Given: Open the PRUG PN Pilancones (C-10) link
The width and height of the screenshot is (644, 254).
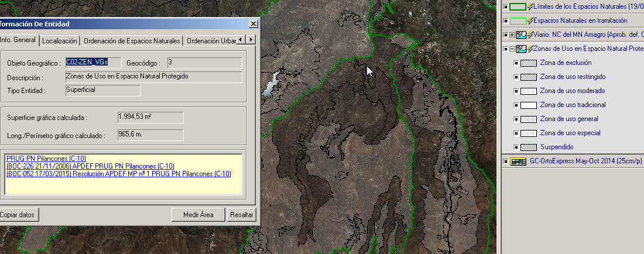Looking at the screenshot, I should coord(46,159).
